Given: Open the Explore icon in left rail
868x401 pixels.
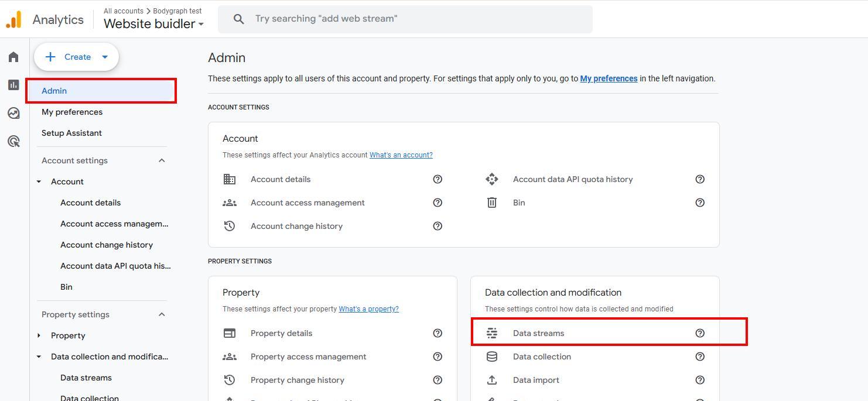Looking at the screenshot, I should click(13, 113).
